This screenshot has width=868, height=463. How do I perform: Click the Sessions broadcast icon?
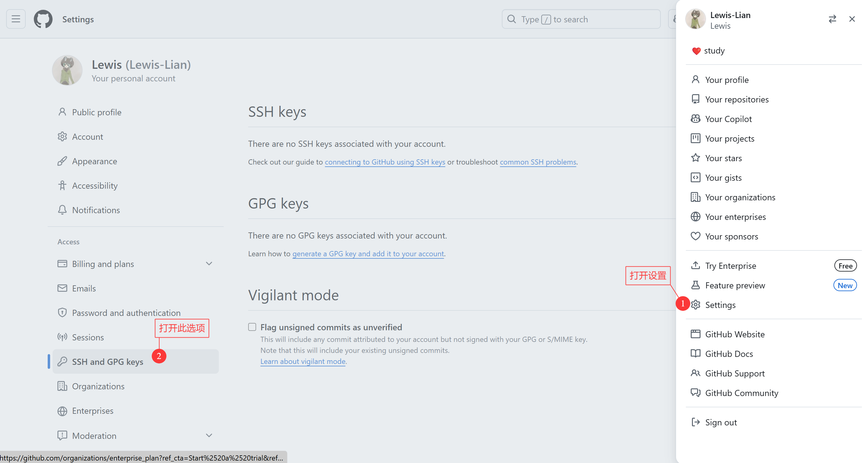[62, 337]
